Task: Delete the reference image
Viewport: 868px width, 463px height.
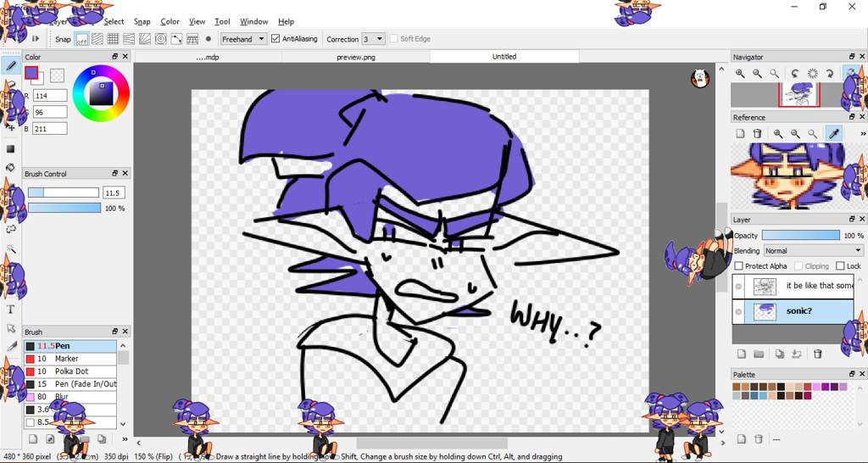Action: [x=757, y=133]
